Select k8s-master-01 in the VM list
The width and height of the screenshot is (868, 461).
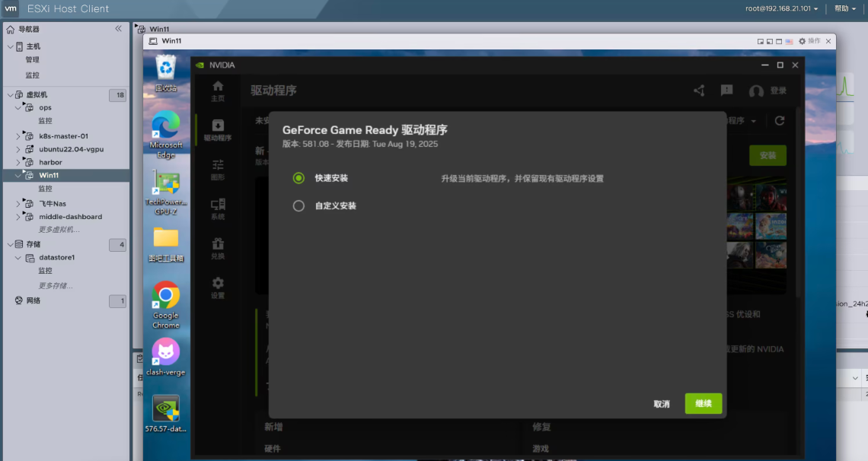click(x=64, y=136)
